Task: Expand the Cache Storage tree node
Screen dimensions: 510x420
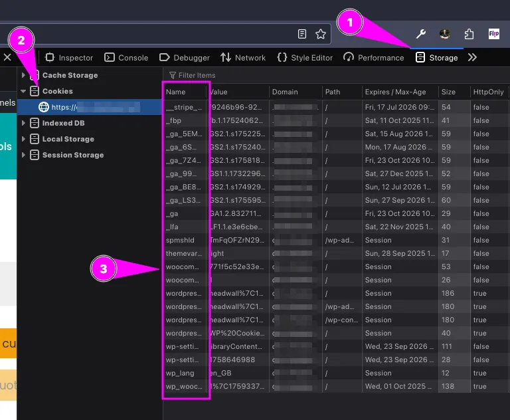Action: [x=24, y=75]
